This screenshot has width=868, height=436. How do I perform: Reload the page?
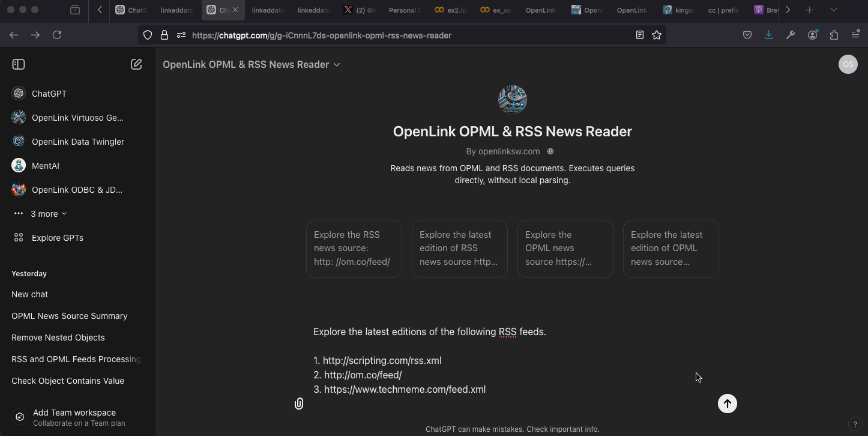[x=57, y=35]
